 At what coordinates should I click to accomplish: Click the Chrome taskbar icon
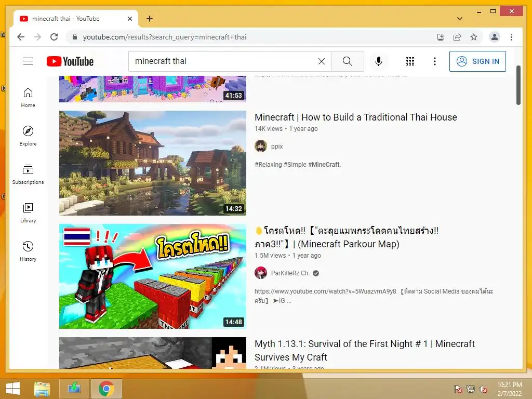pos(106,389)
